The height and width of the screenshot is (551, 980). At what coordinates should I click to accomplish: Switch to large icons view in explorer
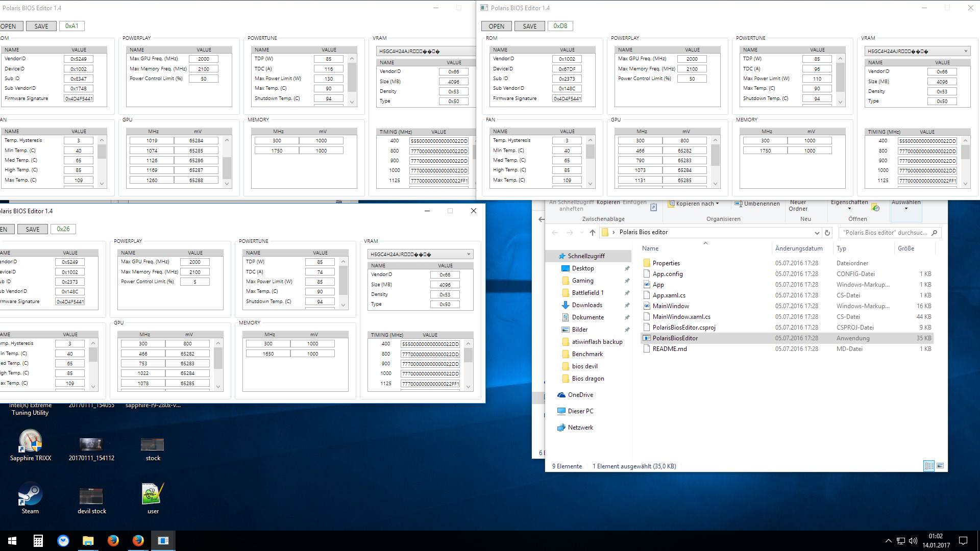[940, 466]
